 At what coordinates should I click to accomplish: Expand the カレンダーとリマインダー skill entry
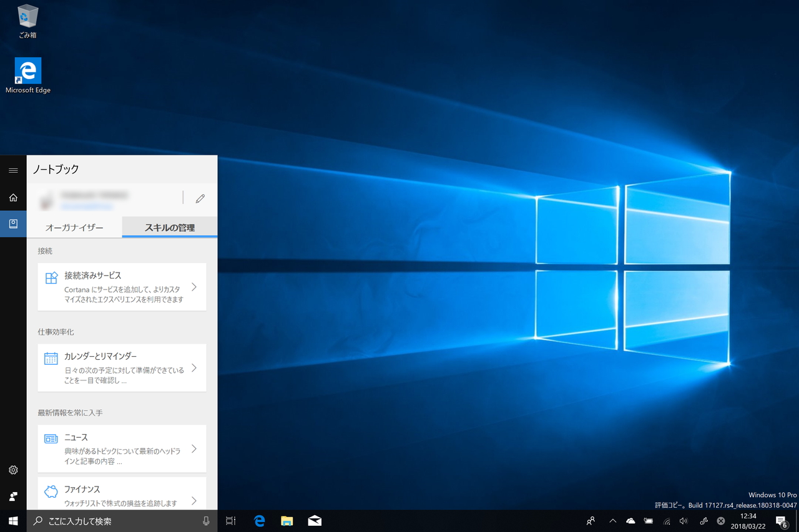(x=122, y=368)
